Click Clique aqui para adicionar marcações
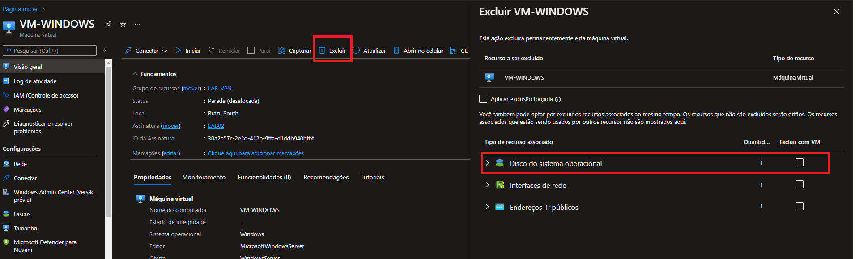Viewport: 868px width, 259px height. (x=256, y=153)
